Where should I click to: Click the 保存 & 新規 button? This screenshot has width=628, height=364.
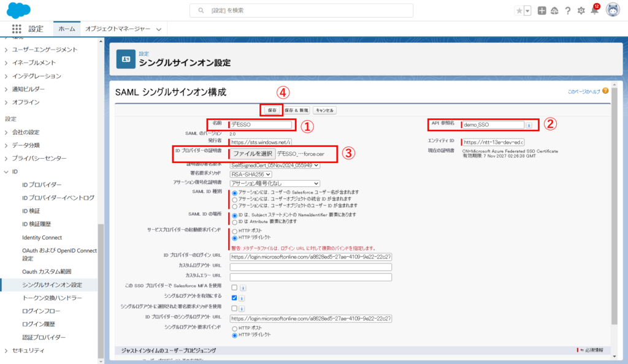pyautogui.click(x=296, y=110)
